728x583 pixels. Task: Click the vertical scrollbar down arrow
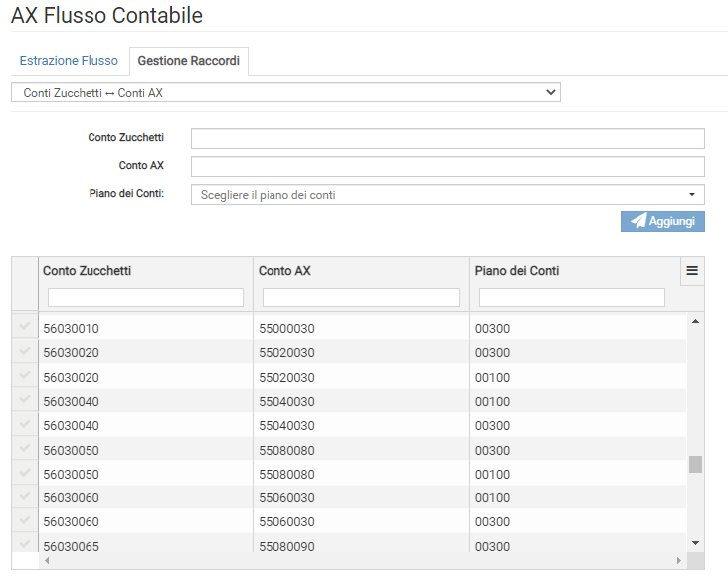point(695,542)
